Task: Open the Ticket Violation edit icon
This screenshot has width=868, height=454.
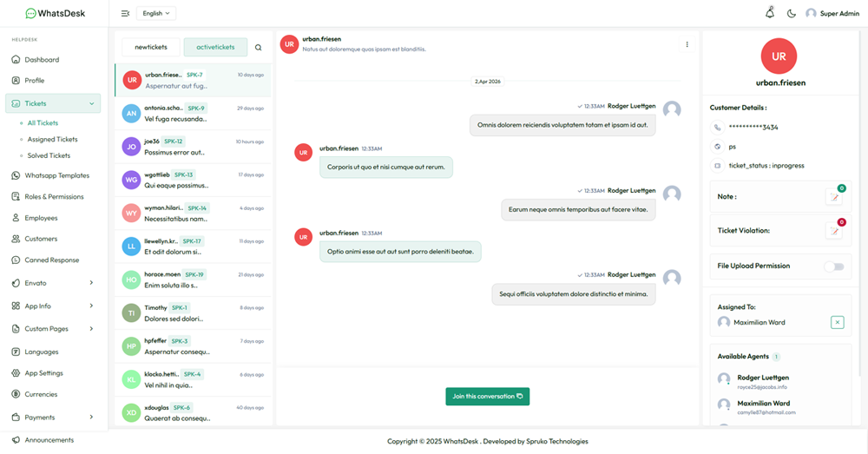Action: (835, 231)
